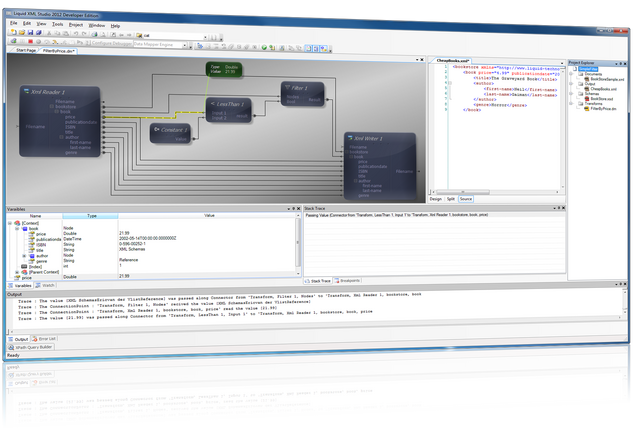The height and width of the screenshot is (445, 640).
Task: Collapse the Transforms folder in Project Explorer
Action: pos(571,103)
